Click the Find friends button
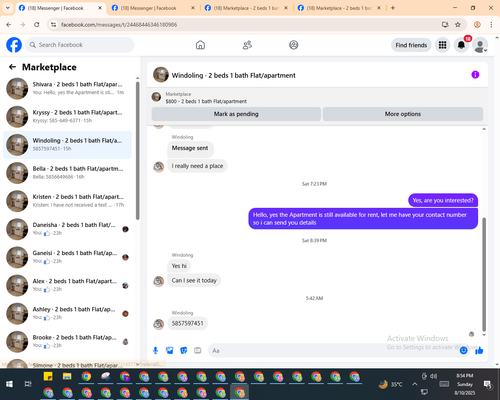The height and width of the screenshot is (400, 500). (x=411, y=45)
